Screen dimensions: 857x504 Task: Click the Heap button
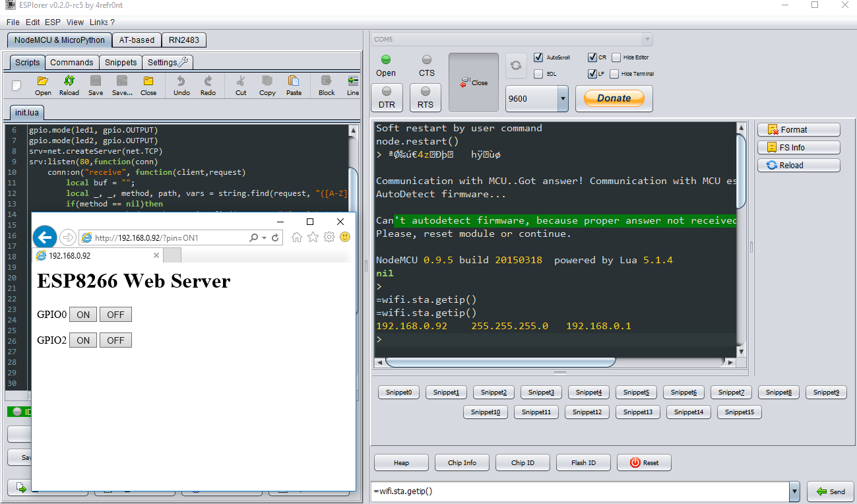pos(401,462)
